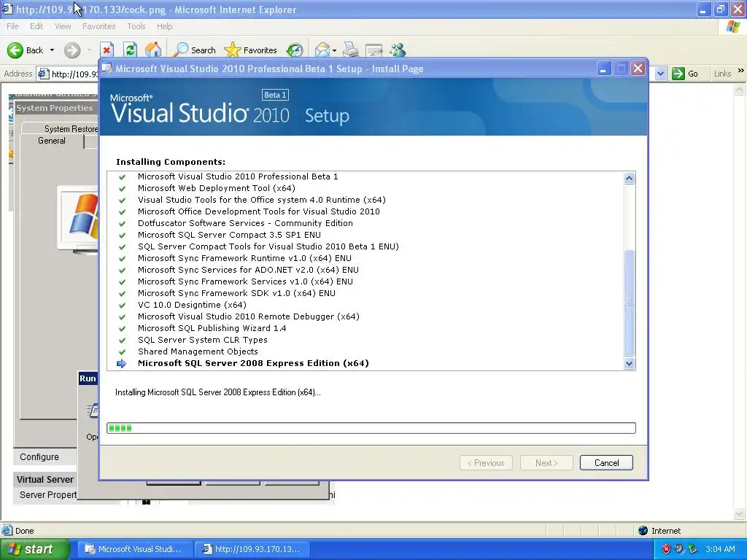
Task: Switch to General tab in System Properties
Action: [52, 141]
